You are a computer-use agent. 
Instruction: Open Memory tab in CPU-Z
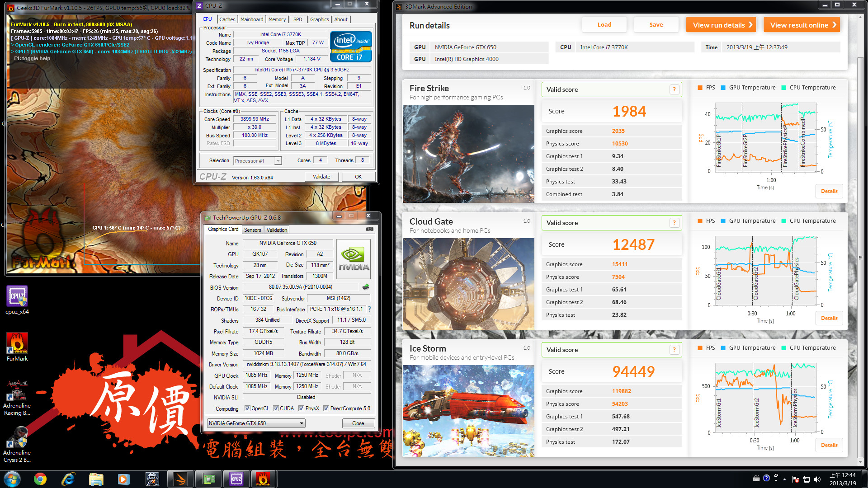pos(277,19)
